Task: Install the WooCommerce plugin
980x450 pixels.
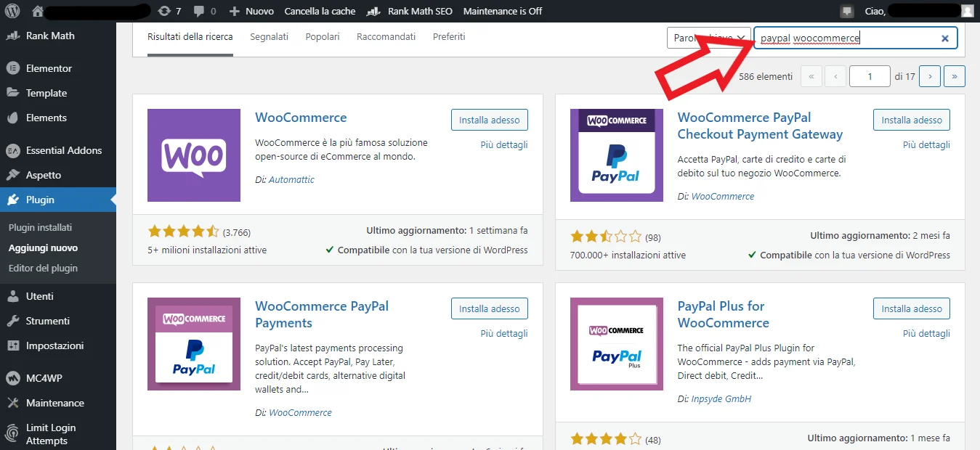Action: (x=490, y=120)
